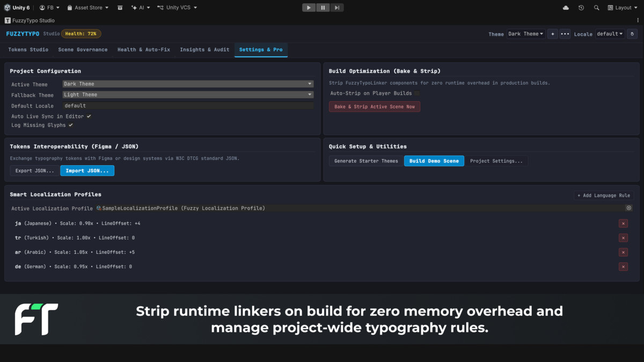Remove the ar (Arabic) language rule
This screenshot has height=362, width=644.
point(623,252)
